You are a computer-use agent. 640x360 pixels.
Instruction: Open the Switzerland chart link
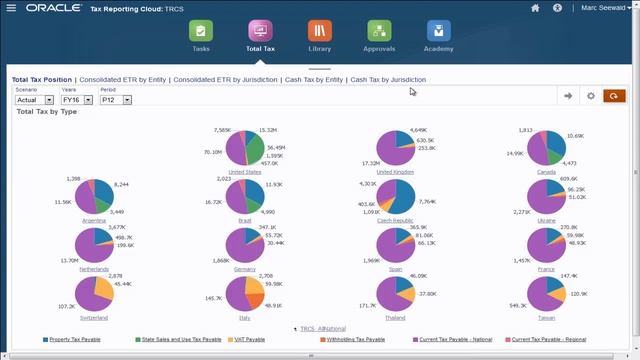coord(94,318)
